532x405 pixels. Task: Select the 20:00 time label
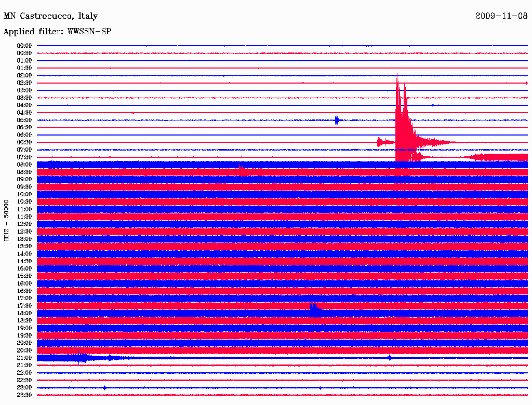point(24,343)
